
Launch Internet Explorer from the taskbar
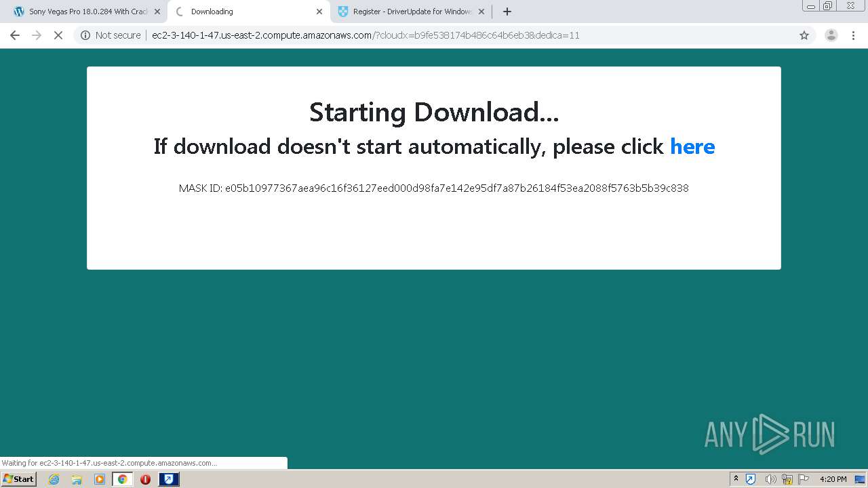(x=54, y=479)
